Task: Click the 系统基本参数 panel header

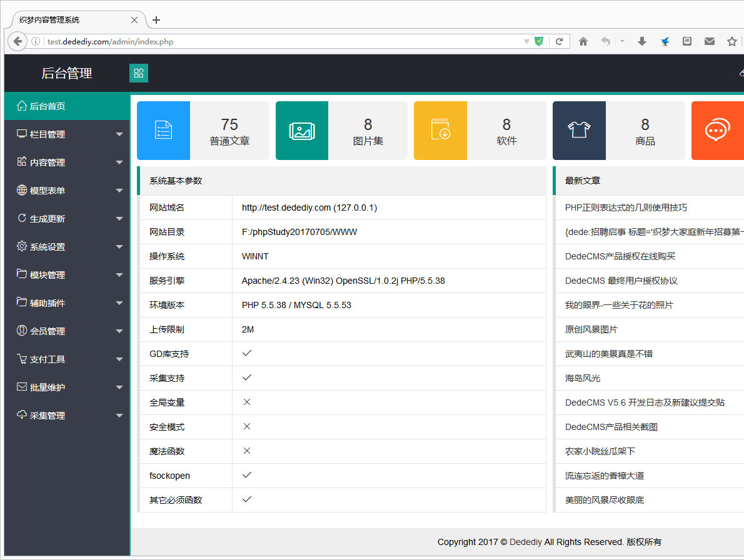Action: [x=341, y=181]
